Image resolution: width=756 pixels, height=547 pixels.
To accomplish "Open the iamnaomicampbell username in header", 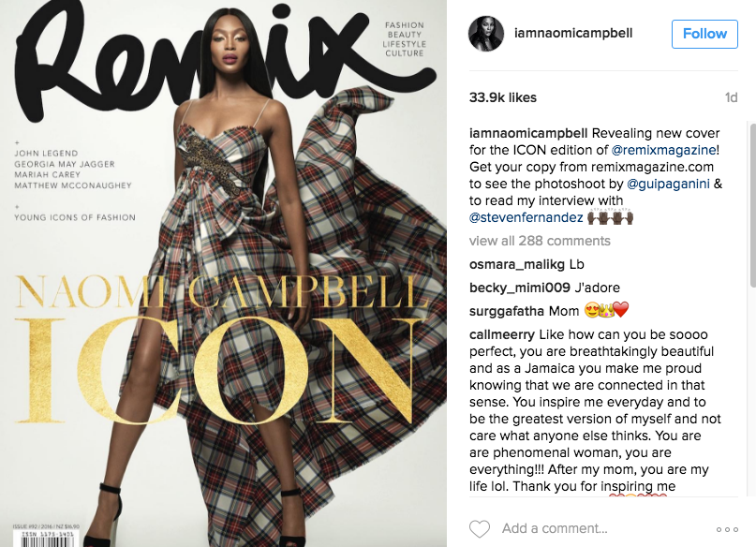I will pos(573,34).
